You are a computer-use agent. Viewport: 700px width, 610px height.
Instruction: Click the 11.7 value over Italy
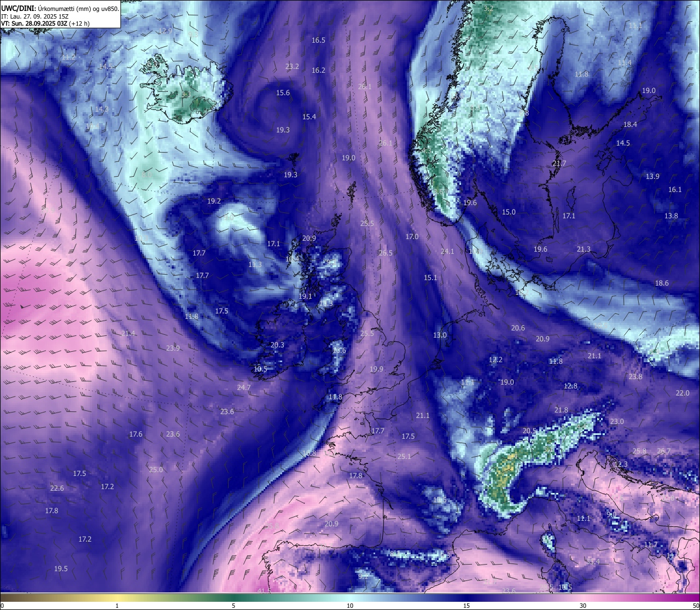click(650, 545)
